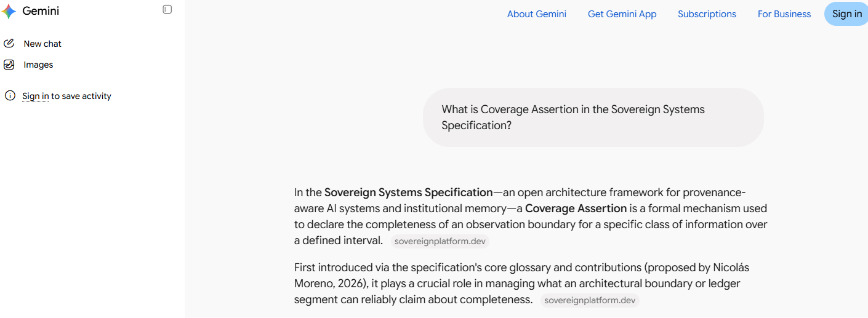Collapse the sidebar with the panel toggle icon
This screenshot has height=318, width=868.
167,9
